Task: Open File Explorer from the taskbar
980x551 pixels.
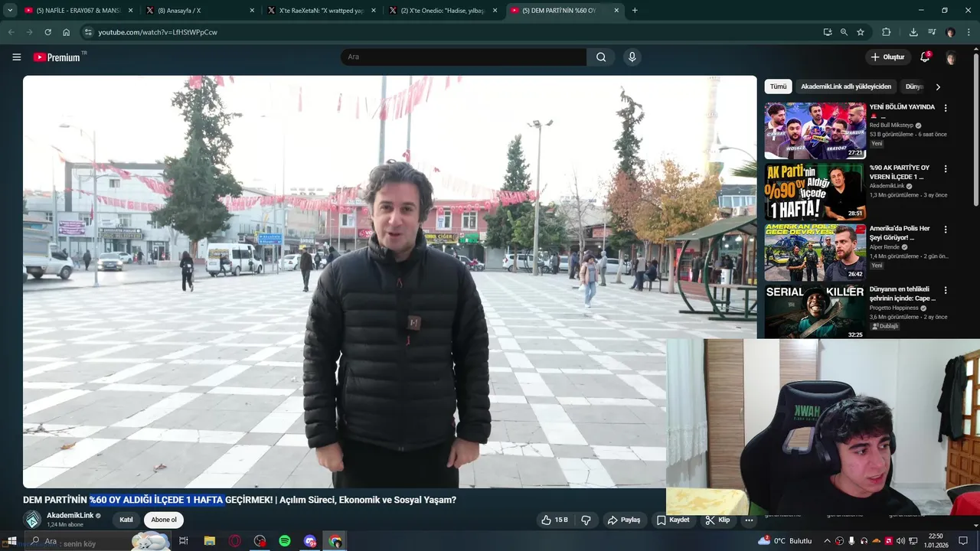Action: click(x=210, y=541)
